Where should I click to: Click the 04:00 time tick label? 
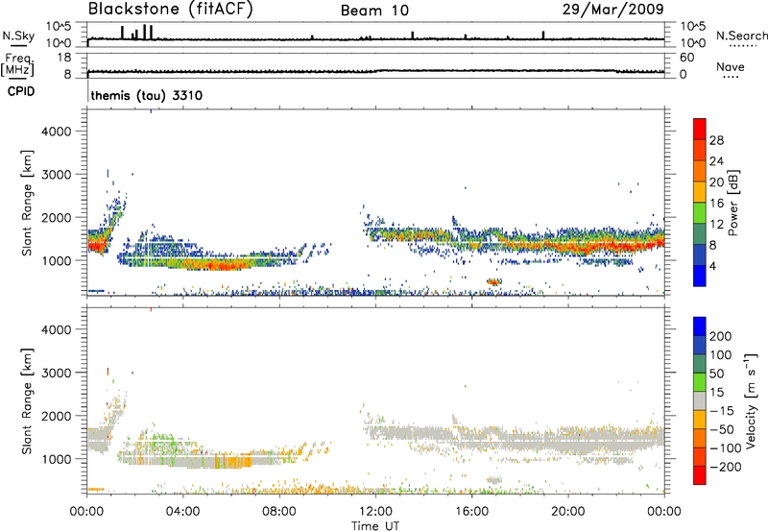182,512
